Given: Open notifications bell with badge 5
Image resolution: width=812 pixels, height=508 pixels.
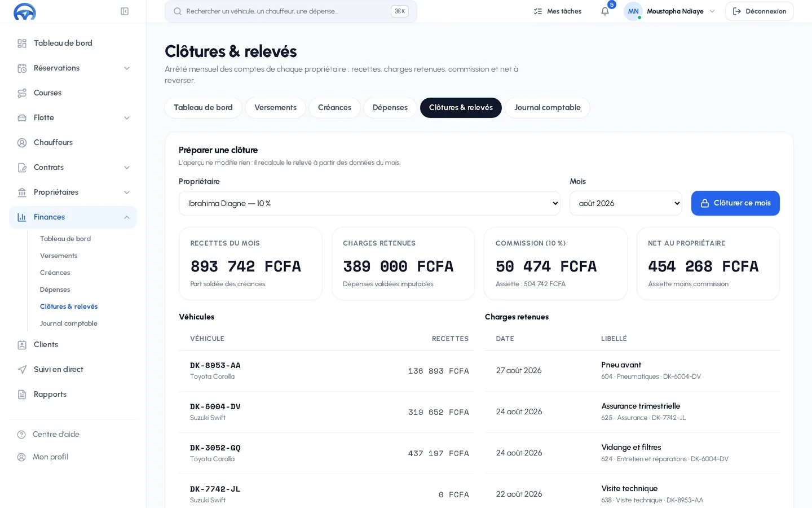Looking at the screenshot, I should (605, 11).
